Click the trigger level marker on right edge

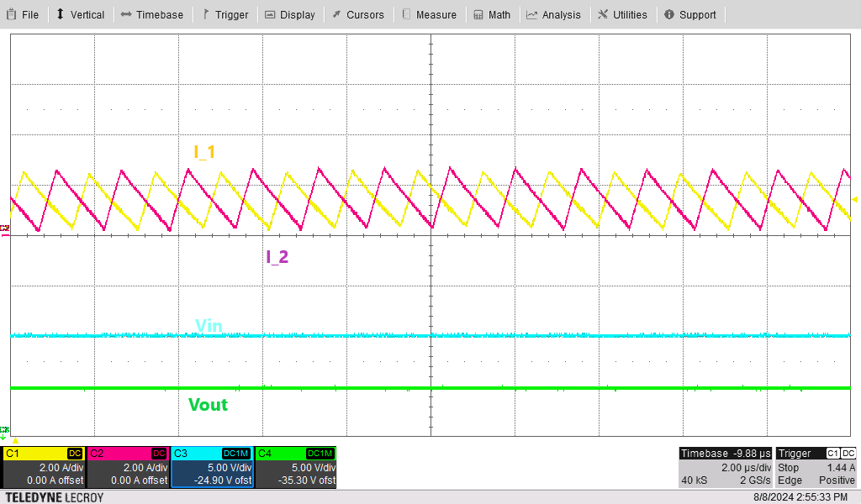854,199
